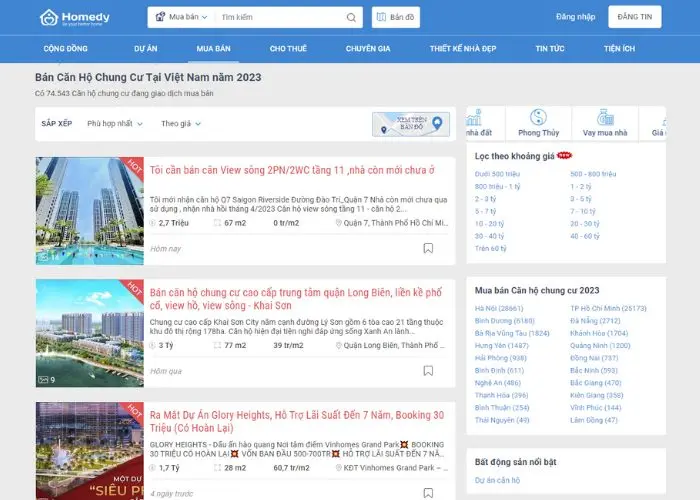
Task: Go to the Cho Thuê menu tab
Action: point(288,48)
